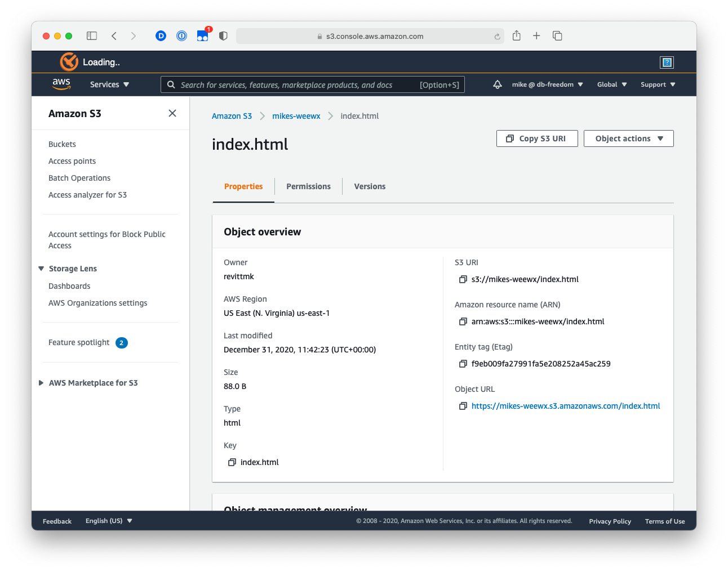Open Account settings for Block Public Access
This screenshot has width=728, height=572.
pyautogui.click(x=107, y=240)
